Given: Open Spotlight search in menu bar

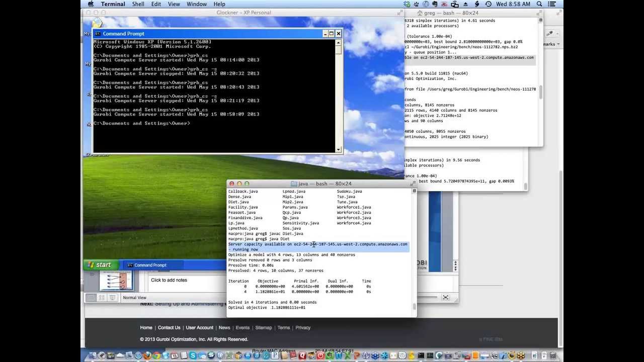Looking at the screenshot, I should (x=540, y=4).
